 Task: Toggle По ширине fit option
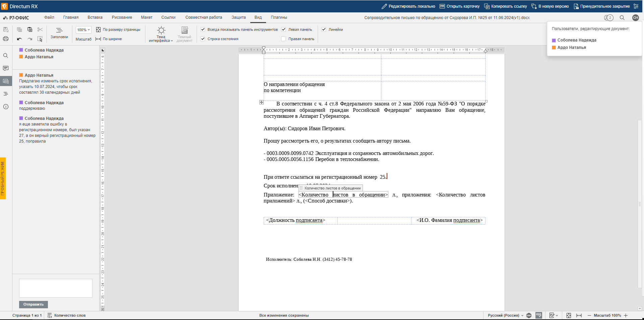click(x=109, y=39)
